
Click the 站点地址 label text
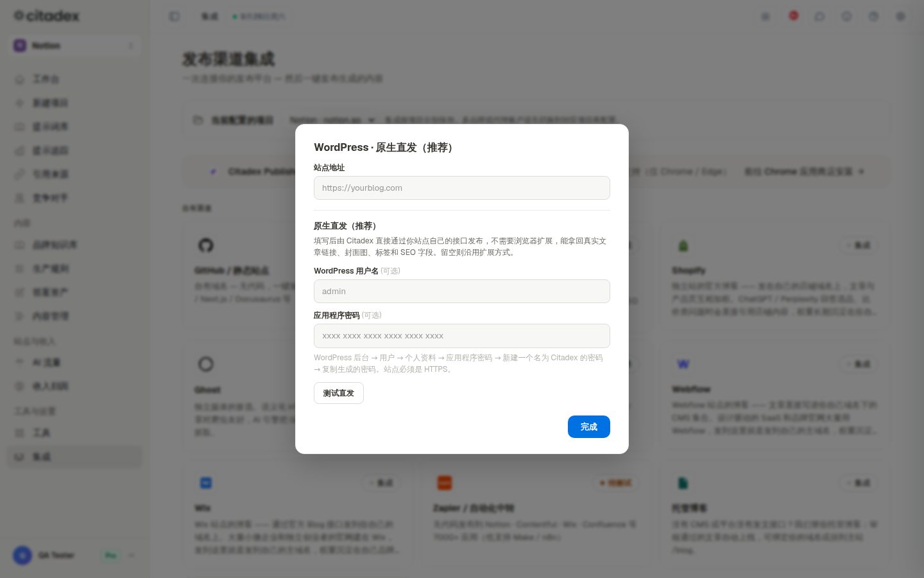click(329, 168)
